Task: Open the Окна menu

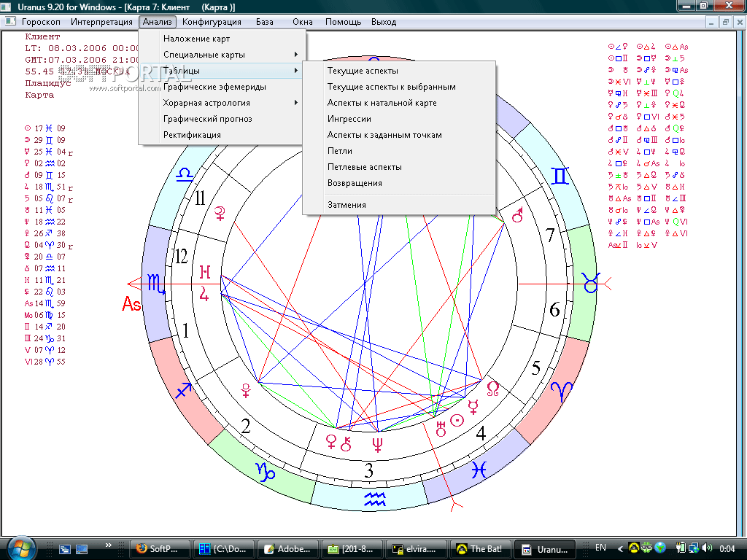Action: pyautogui.click(x=303, y=22)
